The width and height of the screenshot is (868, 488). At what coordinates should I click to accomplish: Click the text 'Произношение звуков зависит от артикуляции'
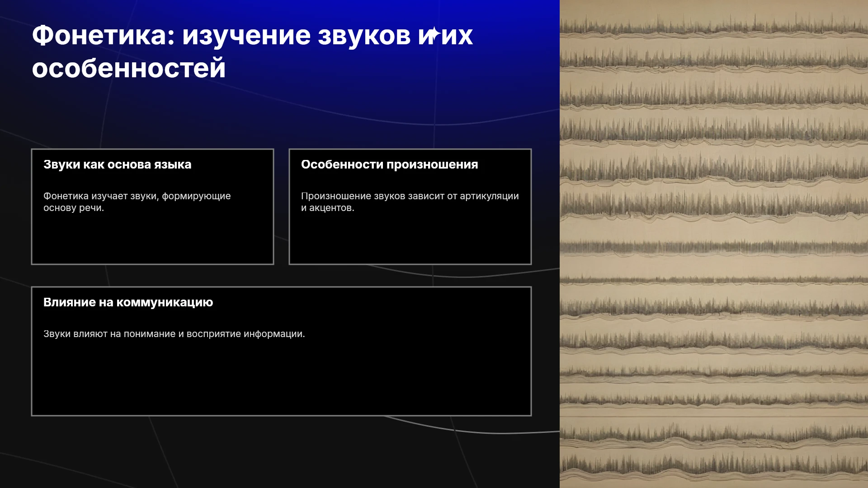point(410,196)
